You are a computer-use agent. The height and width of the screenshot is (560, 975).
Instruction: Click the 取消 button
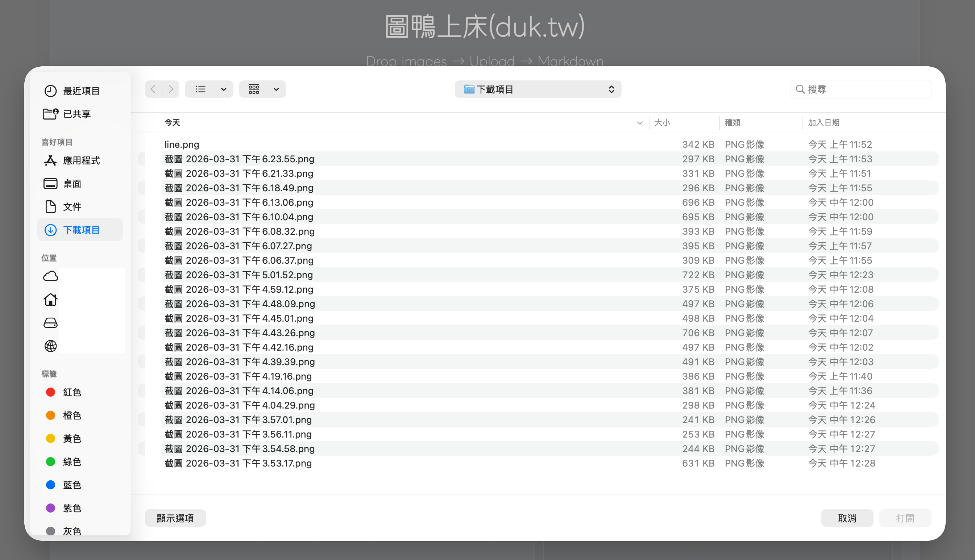pyautogui.click(x=847, y=518)
